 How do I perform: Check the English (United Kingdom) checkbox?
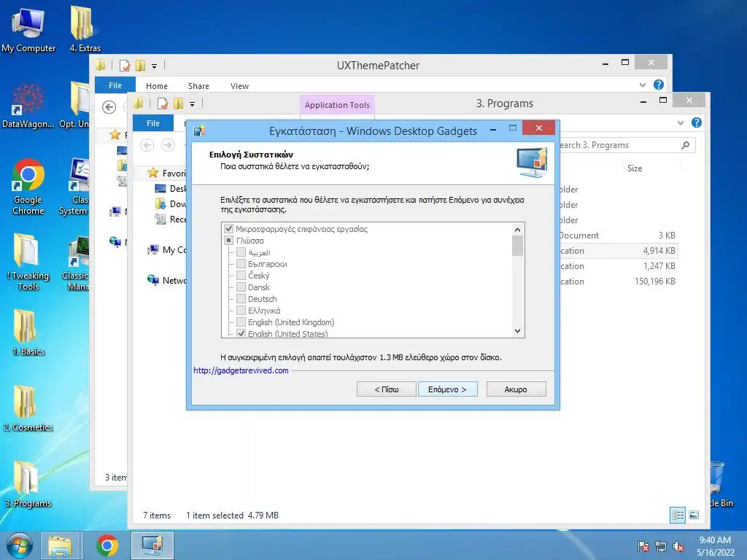coord(241,322)
